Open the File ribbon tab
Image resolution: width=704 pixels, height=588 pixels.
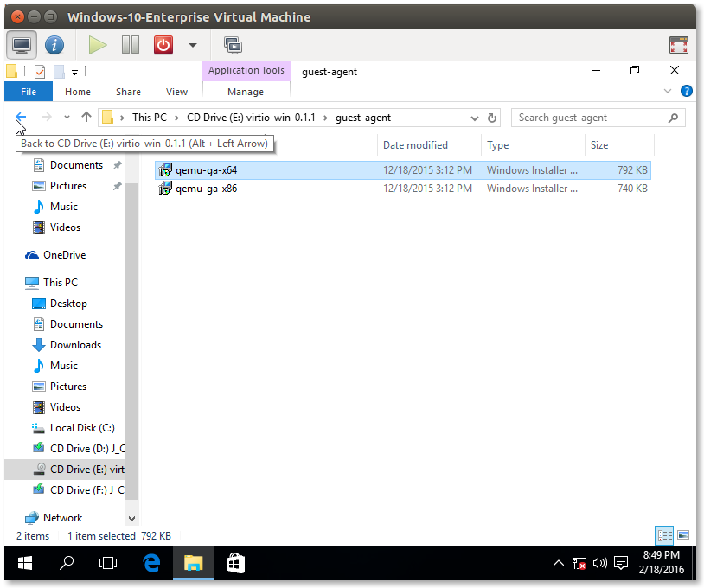pos(29,92)
